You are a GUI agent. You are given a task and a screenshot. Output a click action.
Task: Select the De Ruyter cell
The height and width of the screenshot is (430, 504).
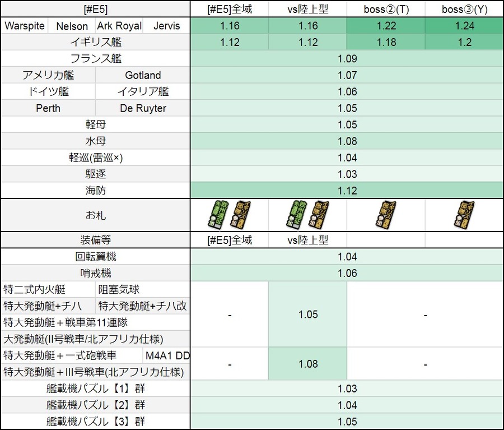(x=143, y=108)
